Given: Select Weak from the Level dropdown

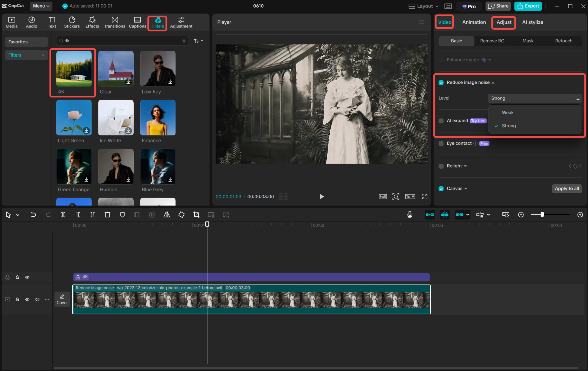Looking at the screenshot, I should [507, 112].
